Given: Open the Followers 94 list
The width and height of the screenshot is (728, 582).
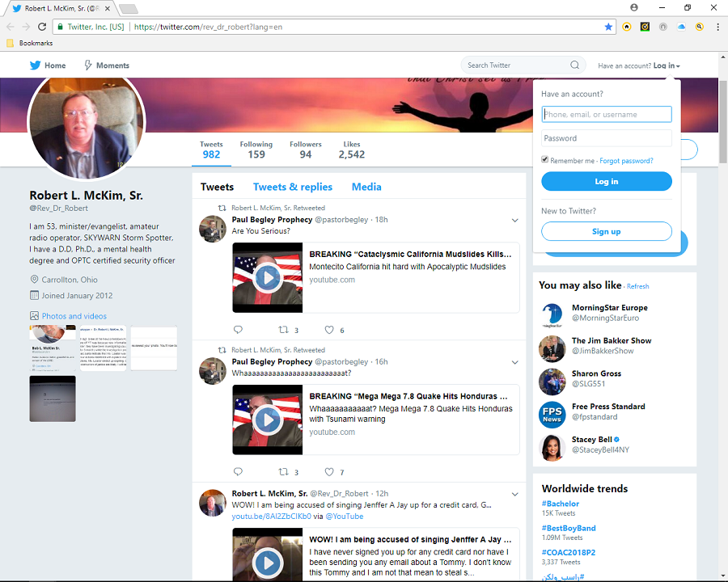Looking at the screenshot, I should click(x=306, y=150).
